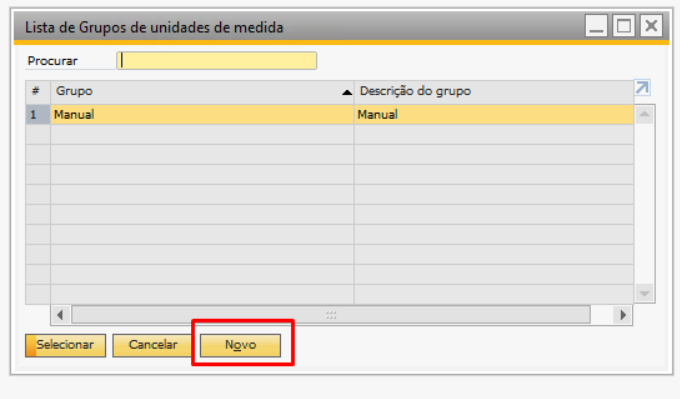680x399 pixels.
Task: Sort by the Grupo column header
Action: point(202,92)
